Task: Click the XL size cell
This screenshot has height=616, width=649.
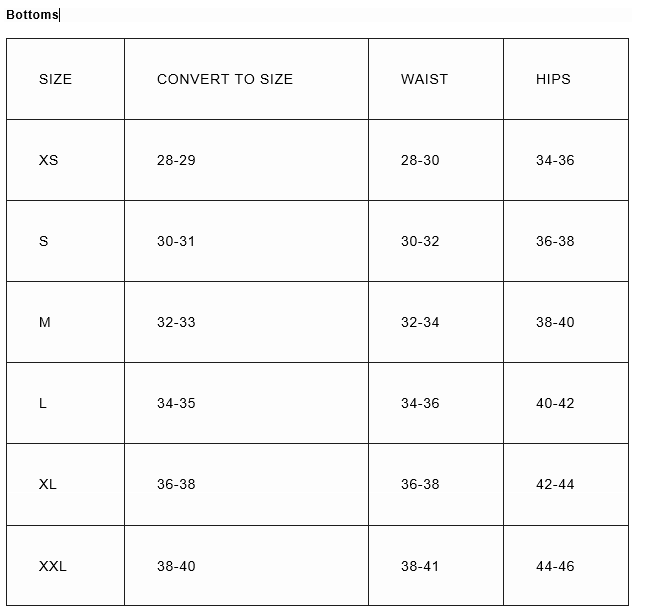Action: coord(65,484)
